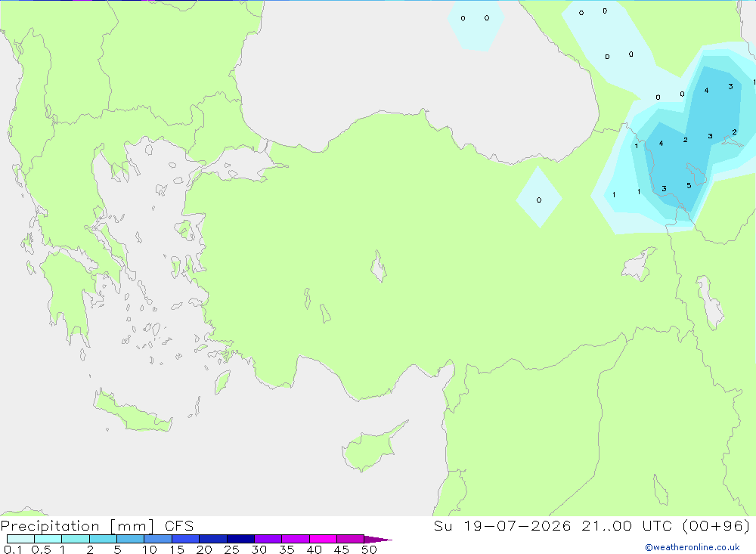The width and height of the screenshot is (756, 554).
Task: Click the 1–2 mm legend swatch
Action: coord(76,539)
